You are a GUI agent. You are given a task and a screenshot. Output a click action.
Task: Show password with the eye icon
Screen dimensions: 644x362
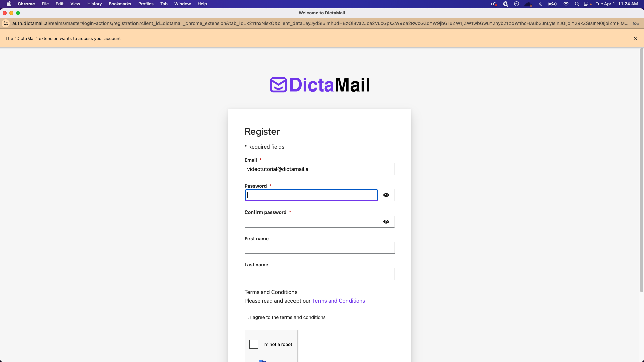(x=386, y=195)
